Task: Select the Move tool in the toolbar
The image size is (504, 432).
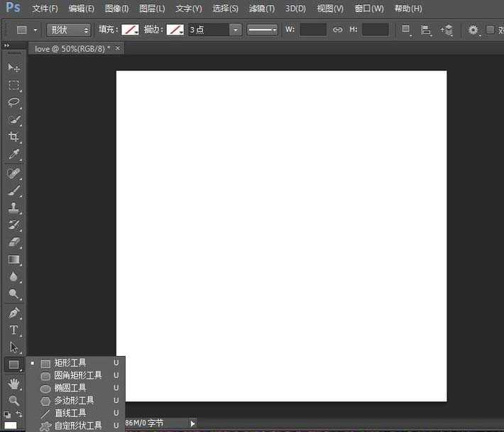Action: (x=13, y=67)
